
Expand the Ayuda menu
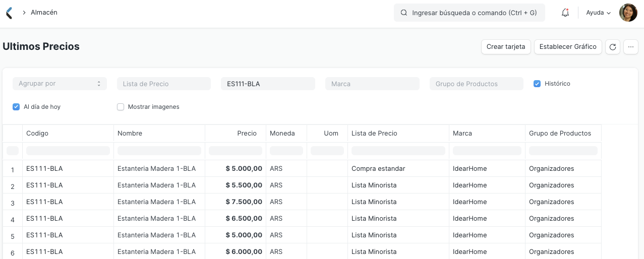pyautogui.click(x=599, y=13)
